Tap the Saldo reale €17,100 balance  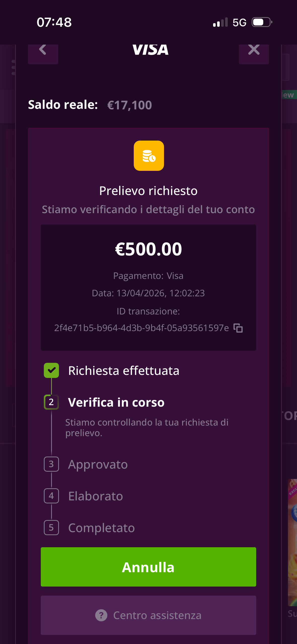129,105
